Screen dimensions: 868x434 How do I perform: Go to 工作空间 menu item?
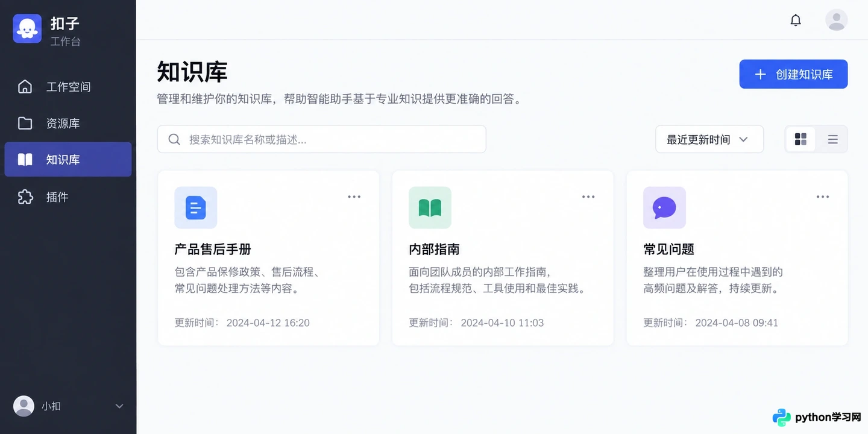point(68,86)
